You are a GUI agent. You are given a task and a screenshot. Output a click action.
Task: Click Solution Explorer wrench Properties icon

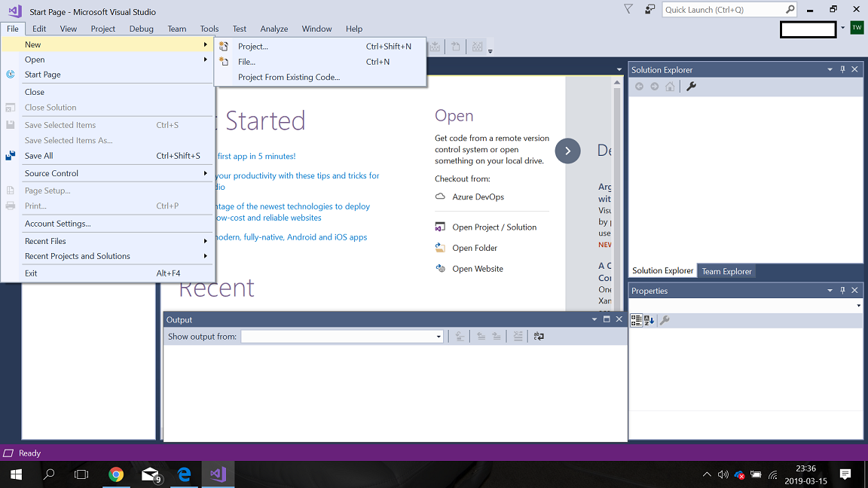[x=691, y=87]
